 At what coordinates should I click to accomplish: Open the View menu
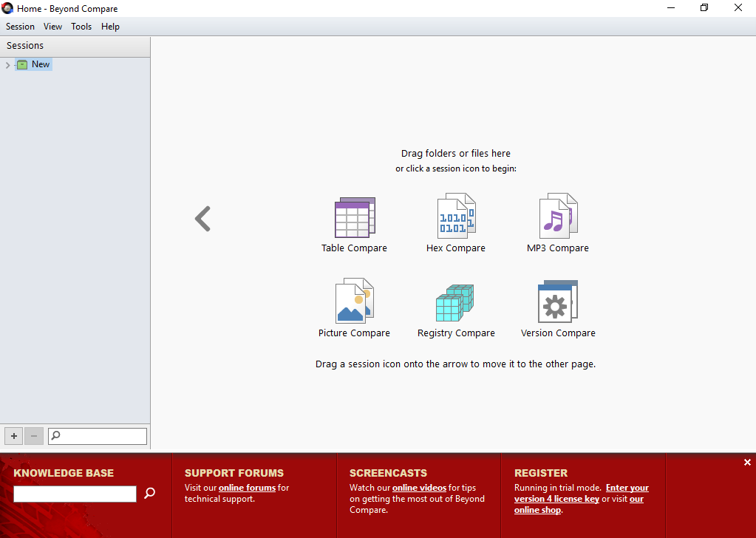tap(52, 27)
